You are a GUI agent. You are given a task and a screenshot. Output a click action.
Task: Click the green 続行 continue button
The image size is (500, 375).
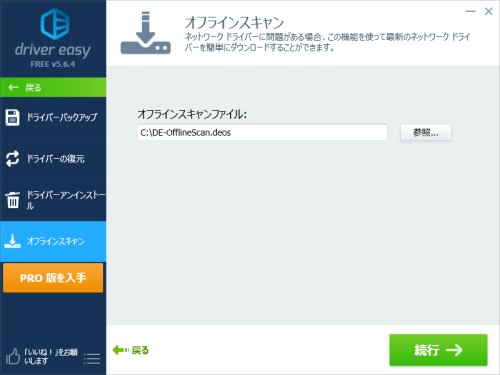pos(438,350)
